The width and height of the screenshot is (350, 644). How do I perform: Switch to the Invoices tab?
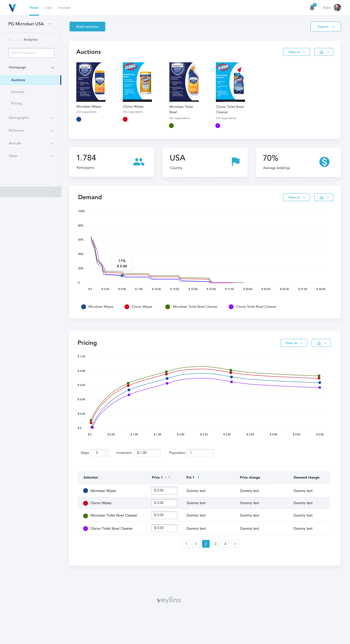pyautogui.click(x=64, y=8)
